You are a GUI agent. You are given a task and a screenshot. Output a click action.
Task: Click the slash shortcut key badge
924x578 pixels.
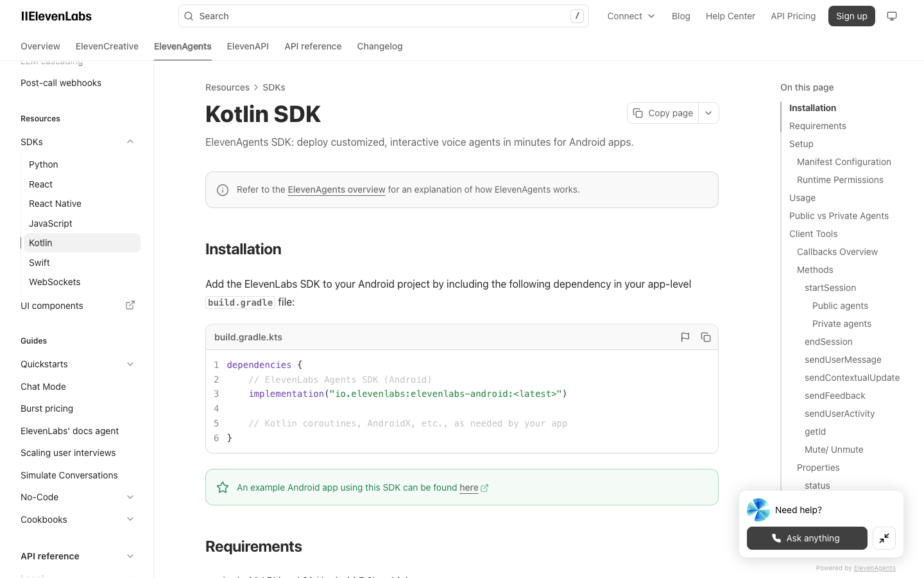click(577, 16)
